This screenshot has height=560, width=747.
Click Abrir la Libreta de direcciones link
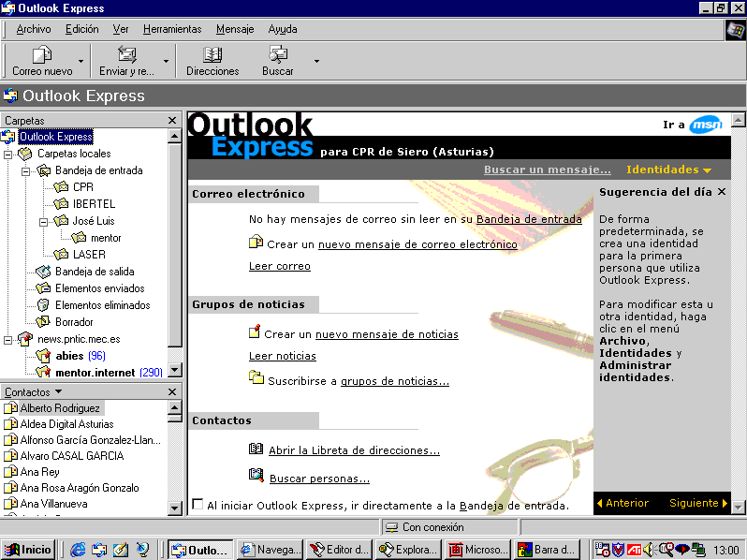(354, 450)
